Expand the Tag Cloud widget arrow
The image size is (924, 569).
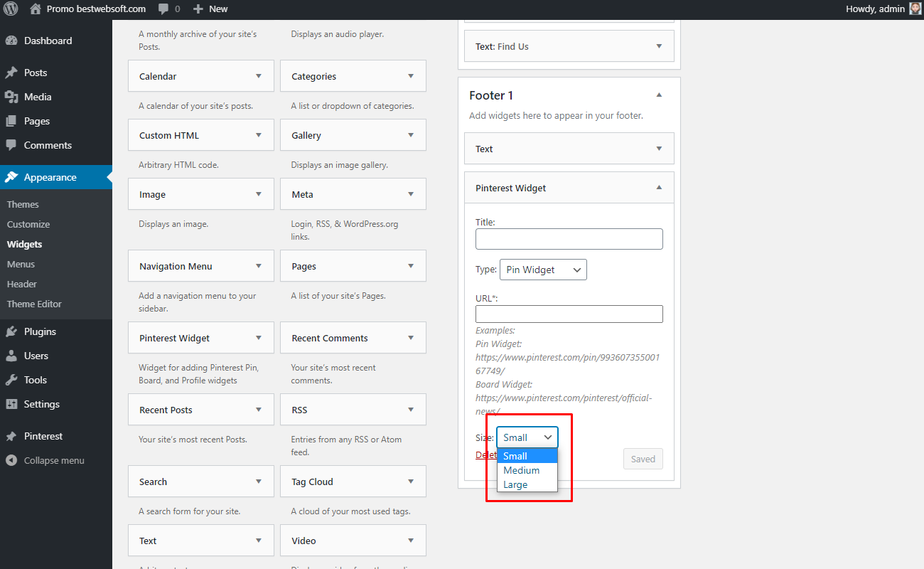point(411,482)
